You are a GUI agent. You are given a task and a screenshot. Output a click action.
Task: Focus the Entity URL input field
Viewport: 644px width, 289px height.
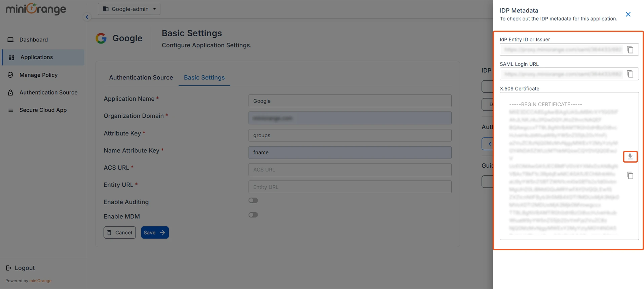click(x=350, y=187)
